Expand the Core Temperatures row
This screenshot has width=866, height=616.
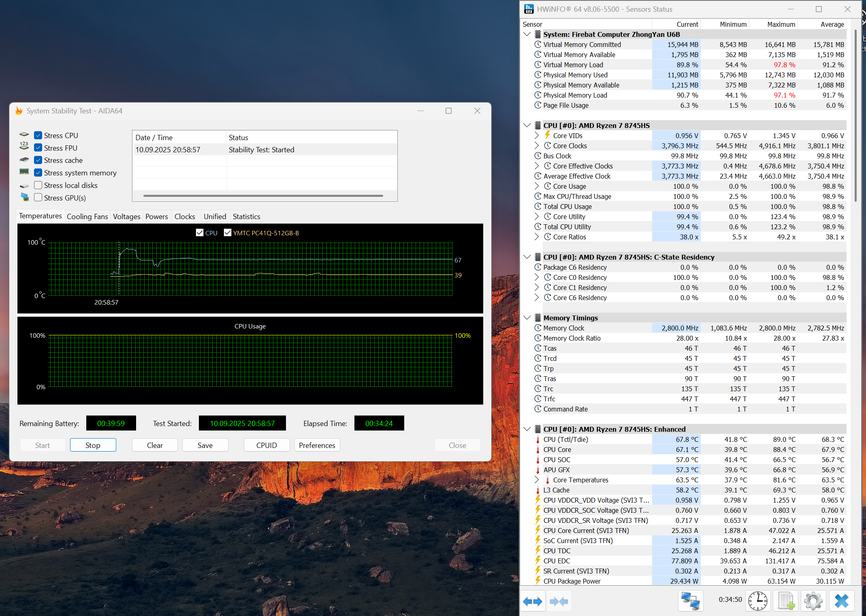[537, 480]
